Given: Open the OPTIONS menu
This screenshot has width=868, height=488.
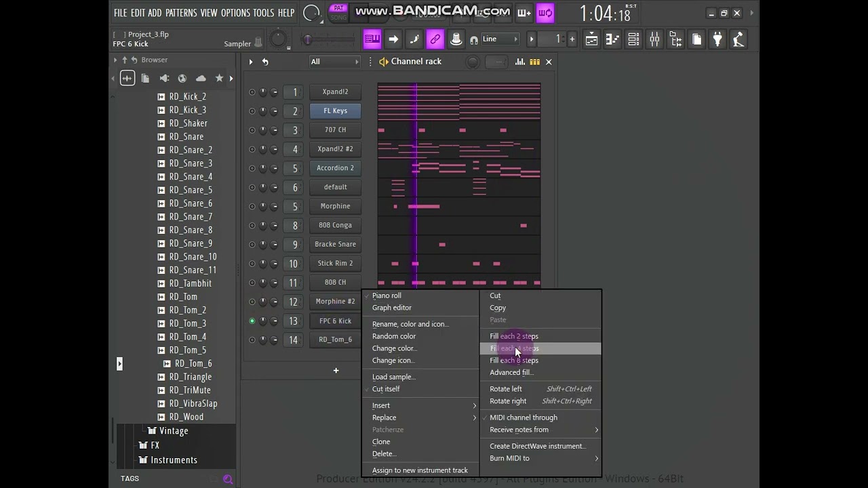Looking at the screenshot, I should point(235,13).
